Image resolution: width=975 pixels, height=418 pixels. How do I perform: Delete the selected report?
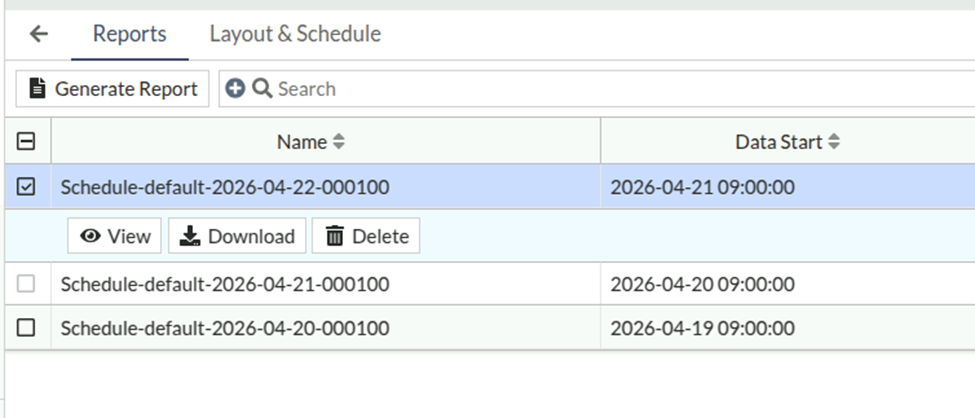point(366,236)
